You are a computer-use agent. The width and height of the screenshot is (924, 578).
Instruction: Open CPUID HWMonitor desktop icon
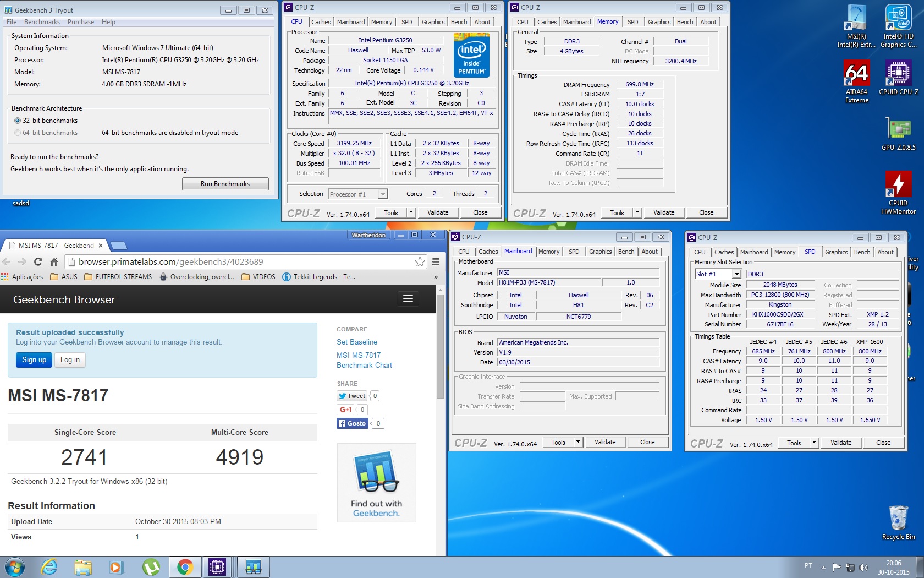898,193
